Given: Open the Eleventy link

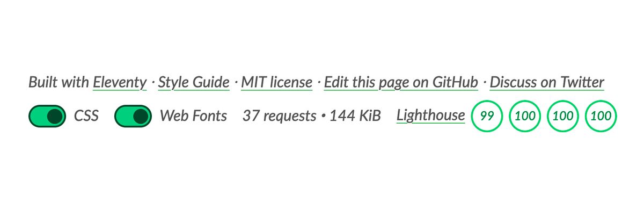Looking at the screenshot, I should click(x=120, y=83).
